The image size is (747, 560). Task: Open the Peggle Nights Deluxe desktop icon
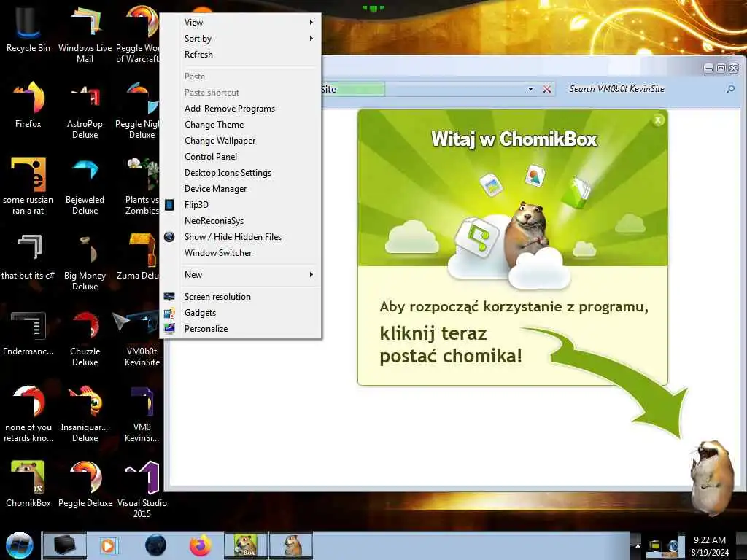(137, 111)
